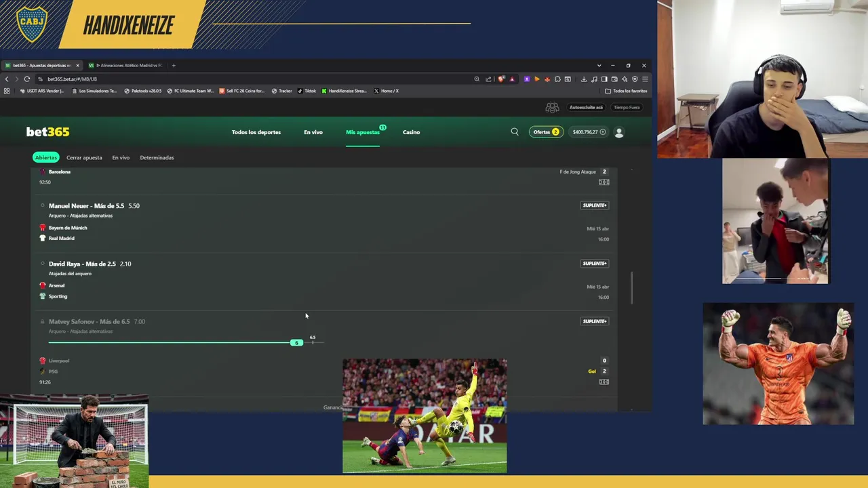Open the tab list dropdown arrow
868x488 pixels.
(599, 65)
